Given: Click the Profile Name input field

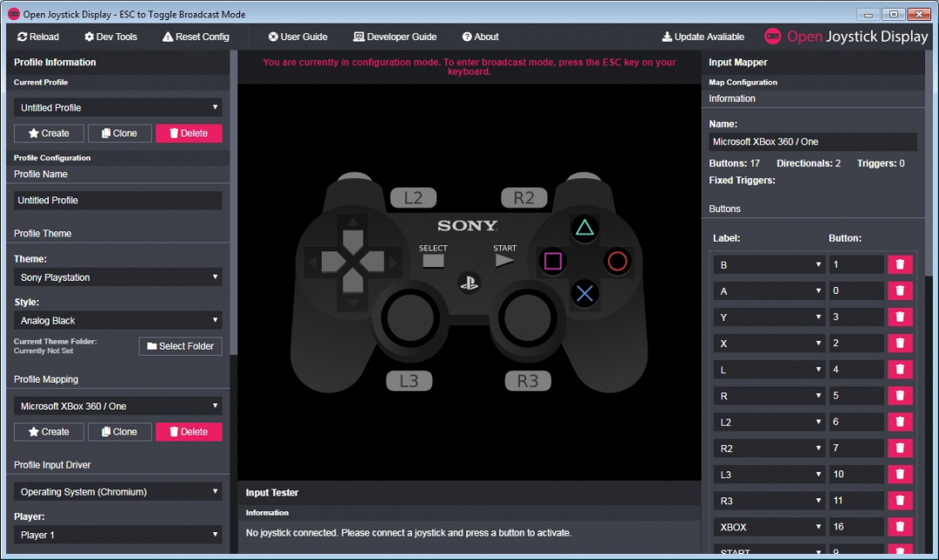Looking at the screenshot, I should point(117,200).
